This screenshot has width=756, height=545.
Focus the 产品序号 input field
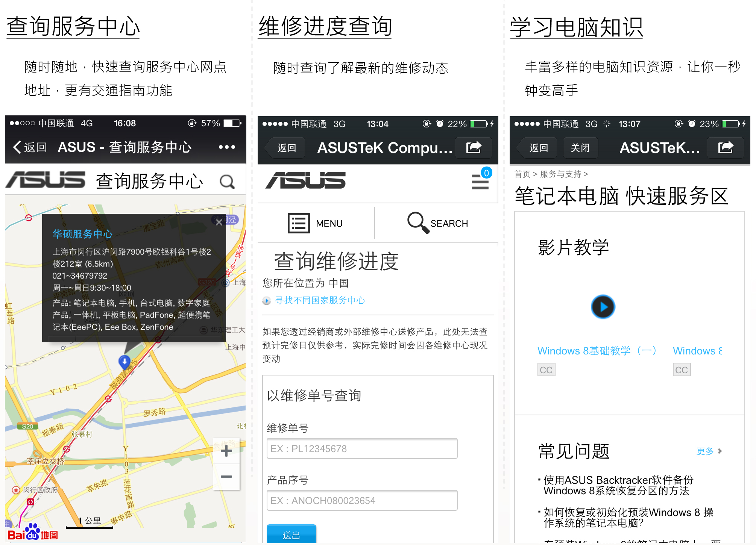point(362,500)
